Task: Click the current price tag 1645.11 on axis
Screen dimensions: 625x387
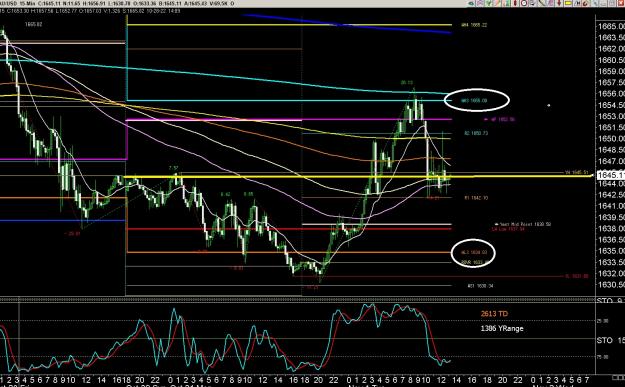Action: point(610,175)
